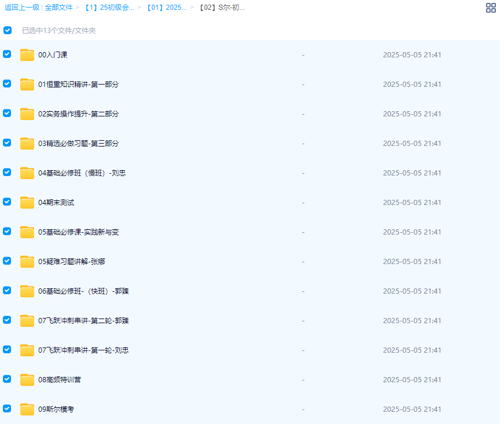The height and width of the screenshot is (428, 504).
Task: Click folder icon of 05基础必修课-实践新与变
Action: pos(27,233)
